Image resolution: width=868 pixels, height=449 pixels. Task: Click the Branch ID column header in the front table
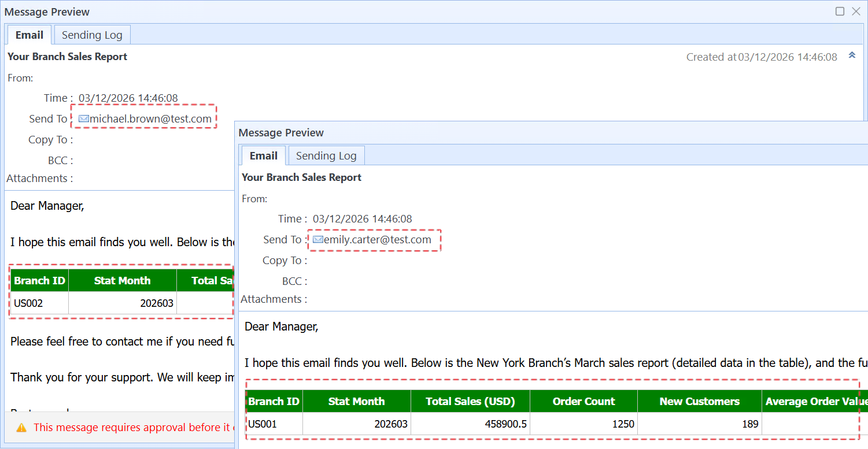click(x=274, y=401)
